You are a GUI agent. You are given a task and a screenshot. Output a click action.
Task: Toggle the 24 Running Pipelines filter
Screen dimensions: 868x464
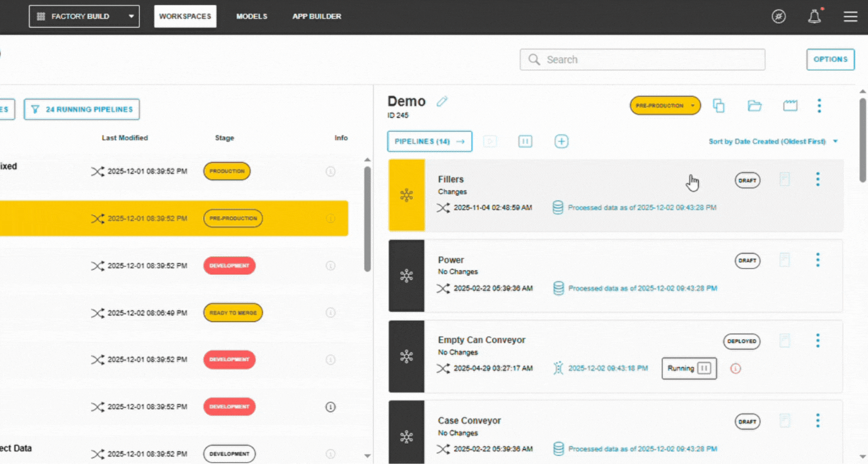[x=82, y=109]
